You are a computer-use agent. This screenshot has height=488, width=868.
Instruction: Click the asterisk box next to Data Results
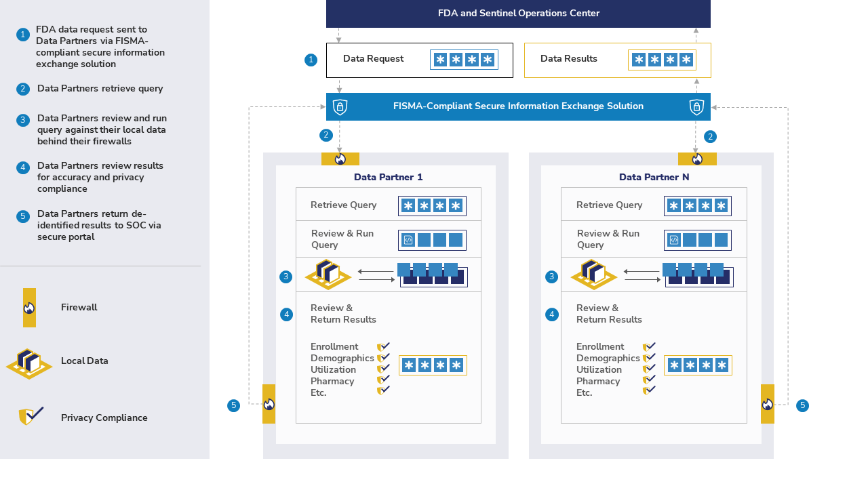click(662, 60)
